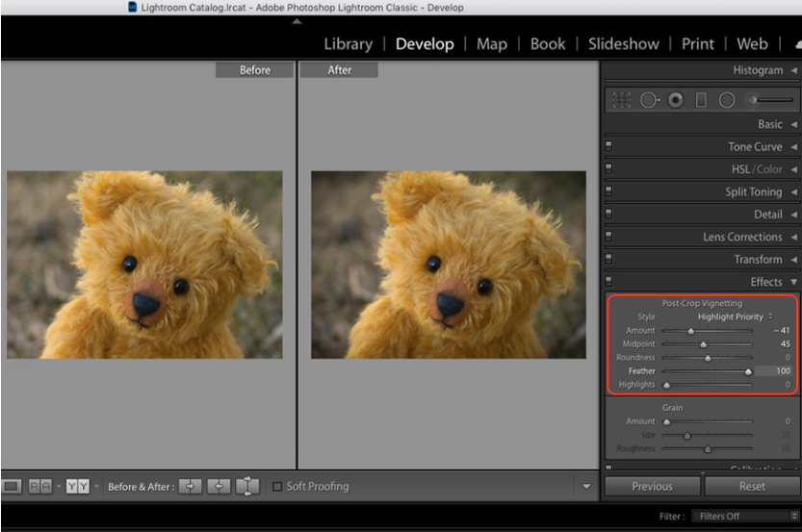Click the Reset button

point(752,486)
